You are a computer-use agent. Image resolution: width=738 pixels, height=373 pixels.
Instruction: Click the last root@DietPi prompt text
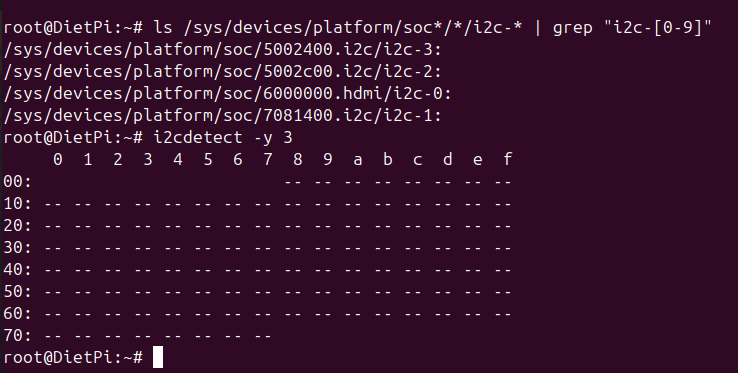click(x=73, y=357)
